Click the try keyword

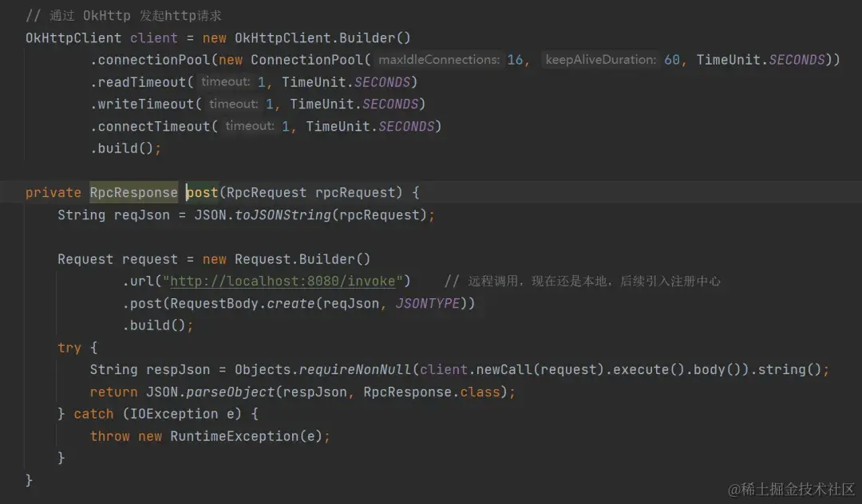pos(69,348)
